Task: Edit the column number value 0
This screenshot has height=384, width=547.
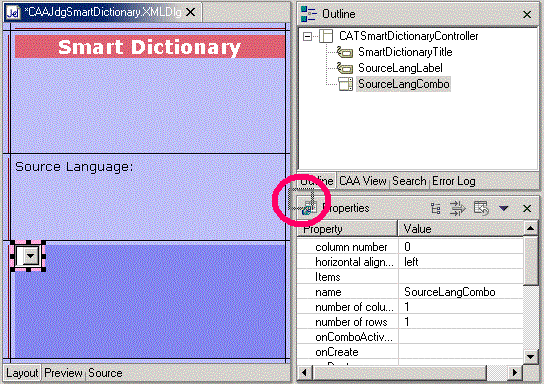Action: (461, 247)
